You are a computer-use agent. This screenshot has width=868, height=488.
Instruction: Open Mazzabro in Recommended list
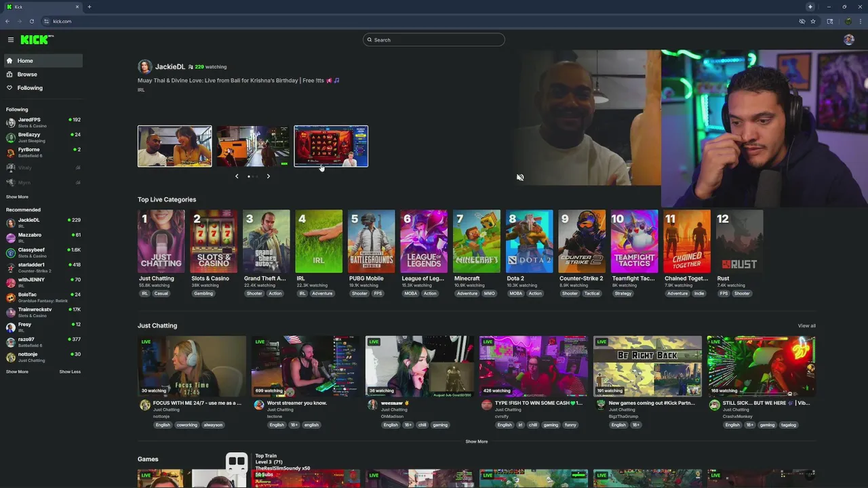43,238
